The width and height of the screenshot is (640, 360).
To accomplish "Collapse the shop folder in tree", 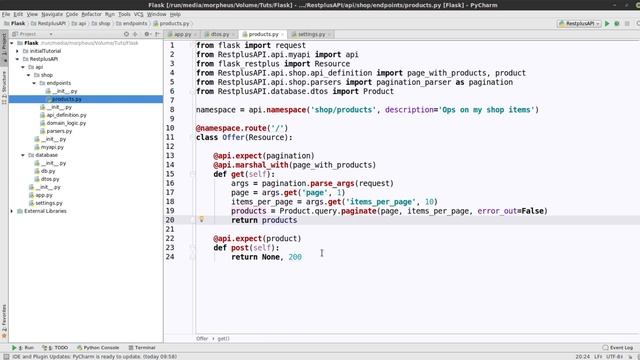I will [29, 75].
